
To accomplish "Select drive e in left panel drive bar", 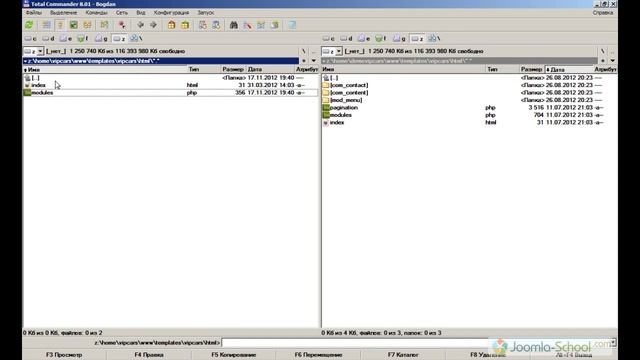I will coord(66,38).
